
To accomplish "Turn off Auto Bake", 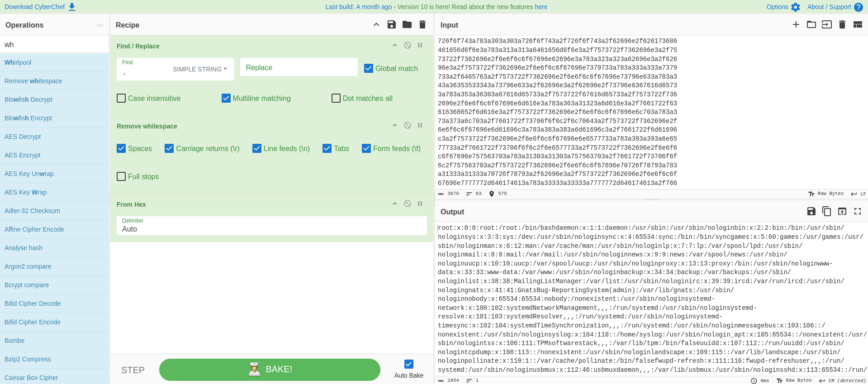I will pos(409,364).
